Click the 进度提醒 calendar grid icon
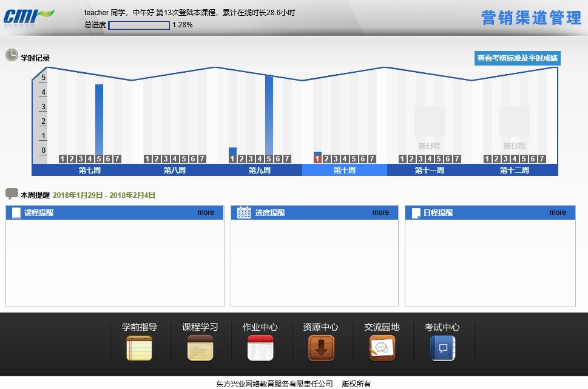The height and width of the screenshot is (389, 588). point(244,212)
